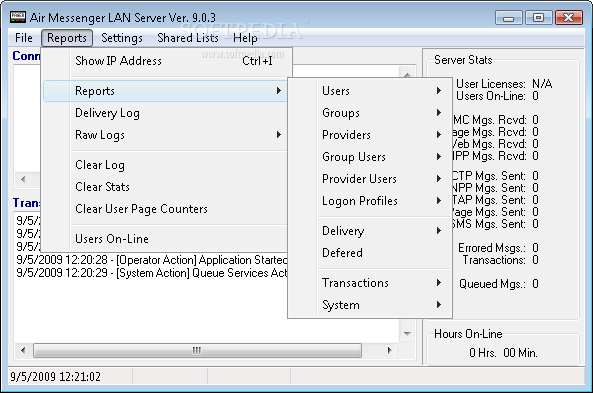Minimize the Air Messenger window

508,18
